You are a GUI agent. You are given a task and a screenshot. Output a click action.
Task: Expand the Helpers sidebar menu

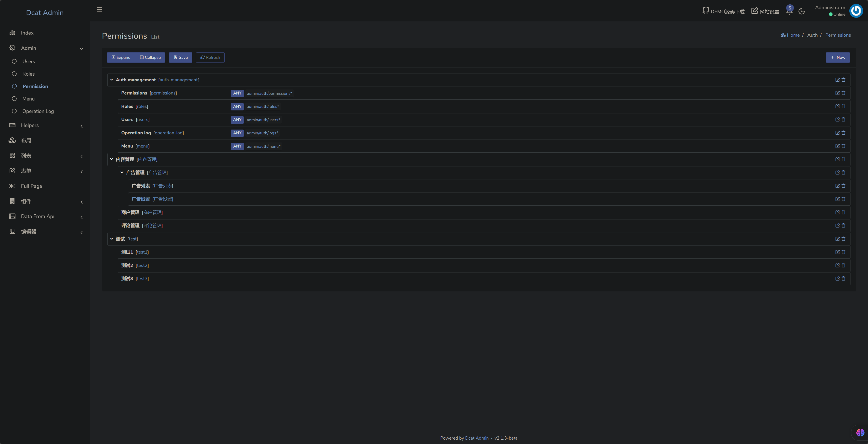pyautogui.click(x=45, y=125)
